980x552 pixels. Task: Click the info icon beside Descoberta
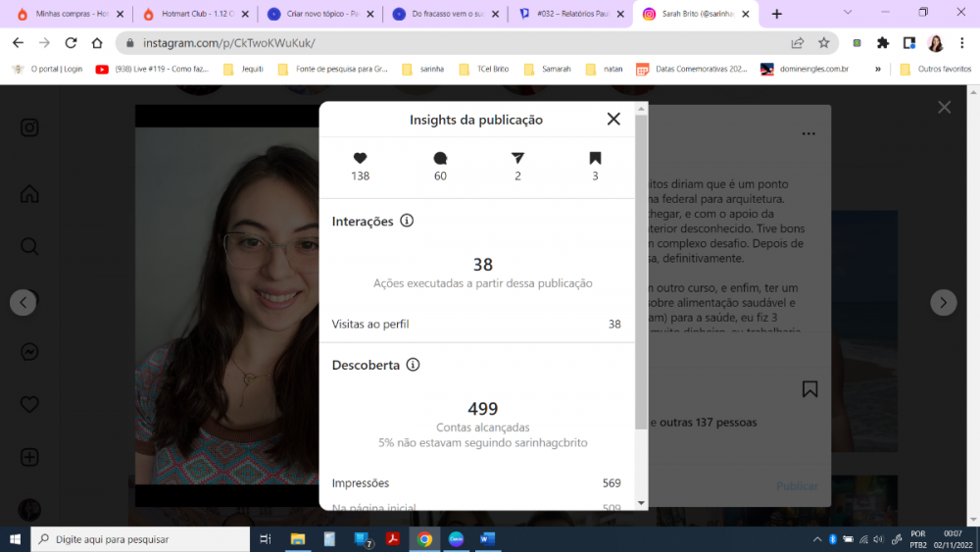[413, 365]
